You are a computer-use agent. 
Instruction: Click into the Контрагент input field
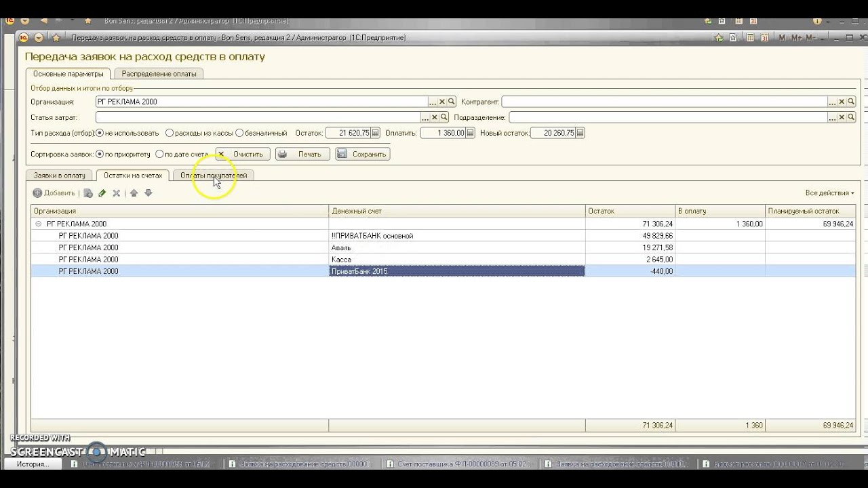click(665, 102)
